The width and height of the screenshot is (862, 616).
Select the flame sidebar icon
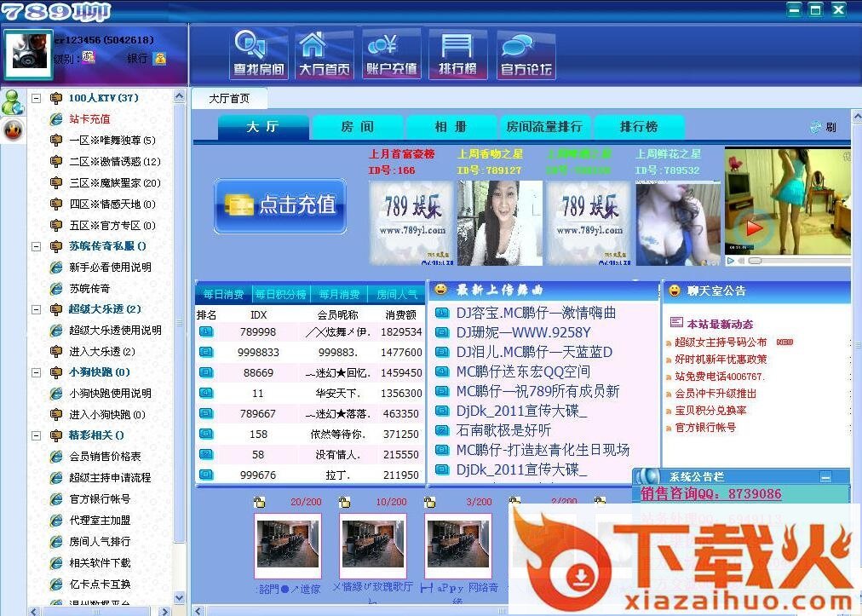pyautogui.click(x=13, y=130)
